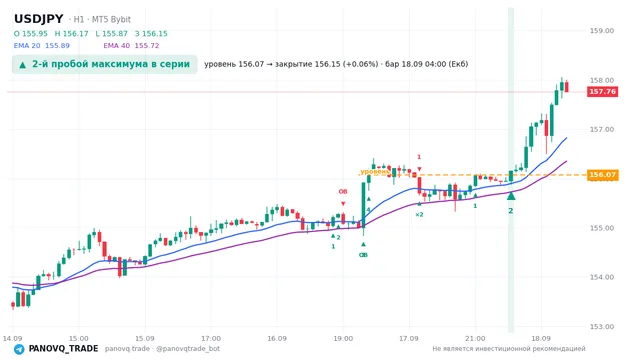The width and height of the screenshot is (640, 360).
Task: Click the '3 156.15' close value
Action: click(151, 33)
